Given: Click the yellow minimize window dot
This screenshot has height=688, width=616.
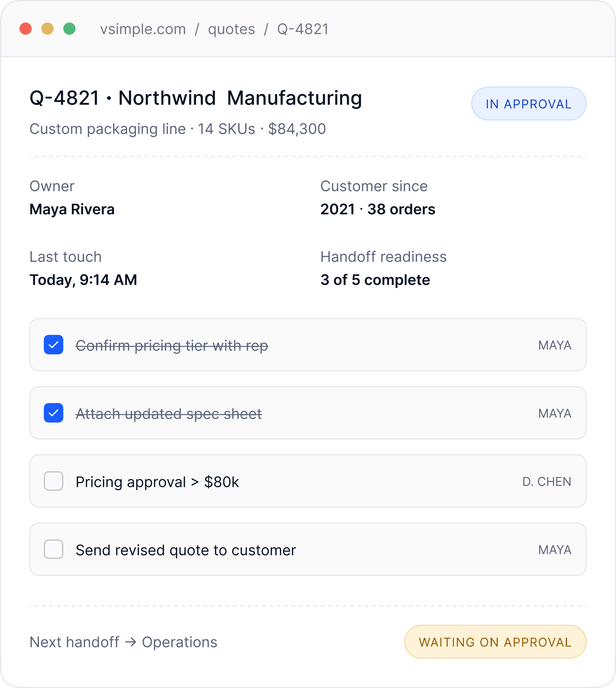Looking at the screenshot, I should [47, 29].
